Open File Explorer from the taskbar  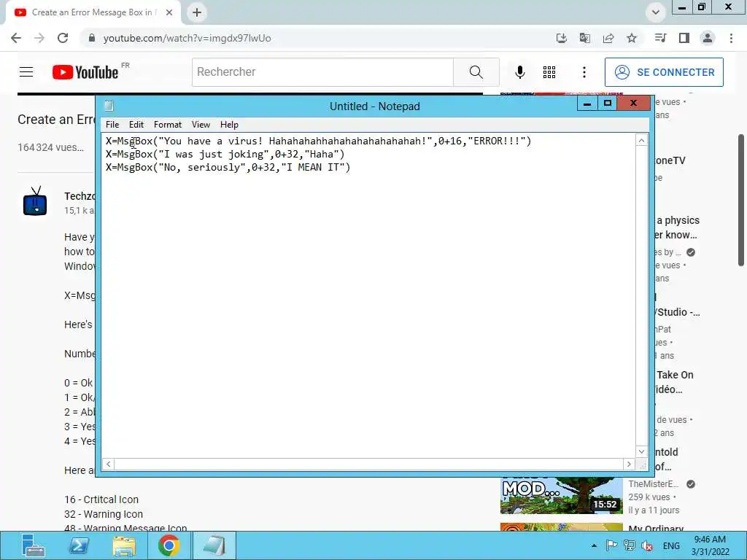pos(124,545)
